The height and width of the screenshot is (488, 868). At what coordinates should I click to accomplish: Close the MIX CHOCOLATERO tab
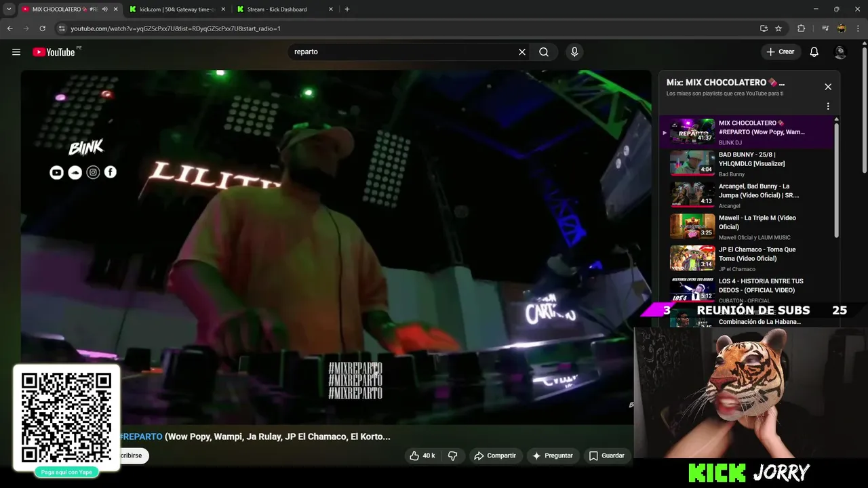tap(116, 9)
